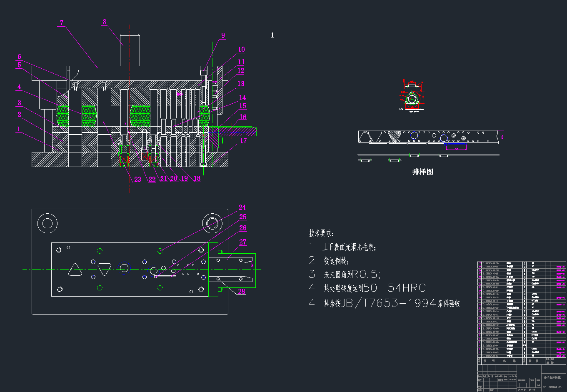Click balloon label 7 in section view

click(62, 22)
